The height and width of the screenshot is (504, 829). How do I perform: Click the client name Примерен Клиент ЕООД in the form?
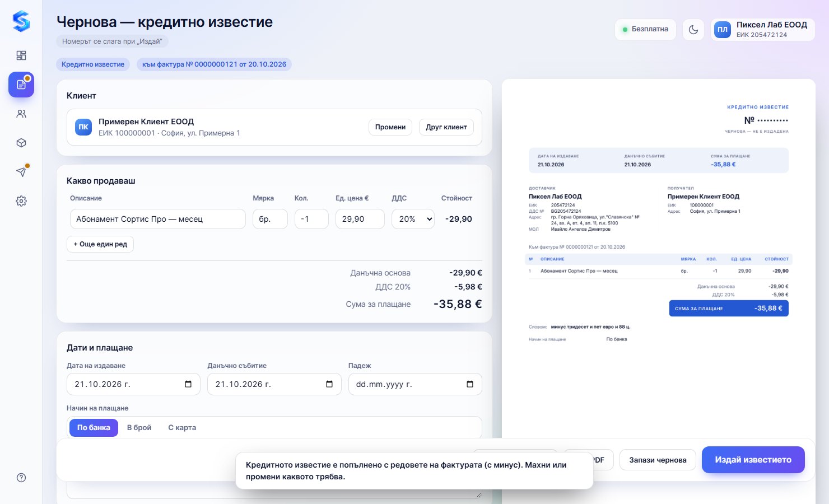point(146,122)
